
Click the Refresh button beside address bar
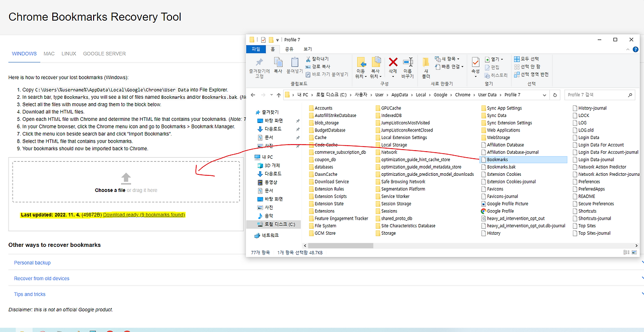(555, 95)
